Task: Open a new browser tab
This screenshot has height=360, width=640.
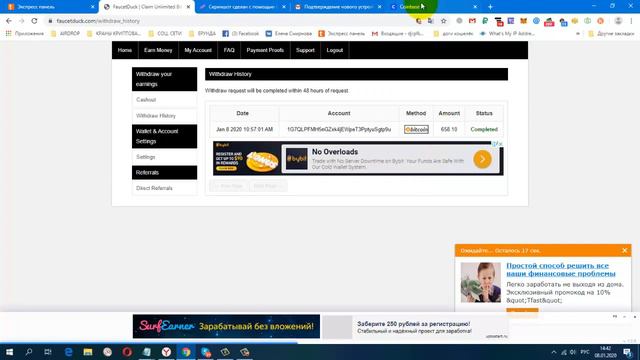Action: [490, 7]
